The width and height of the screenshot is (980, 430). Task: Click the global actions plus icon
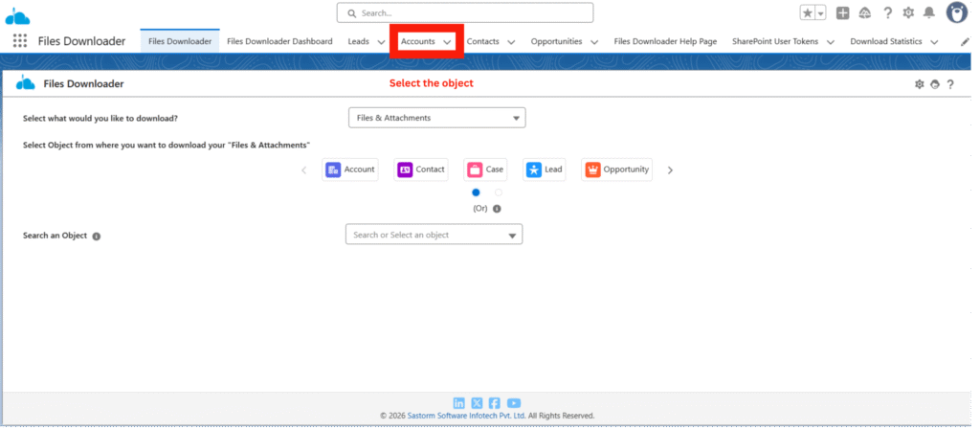point(843,13)
